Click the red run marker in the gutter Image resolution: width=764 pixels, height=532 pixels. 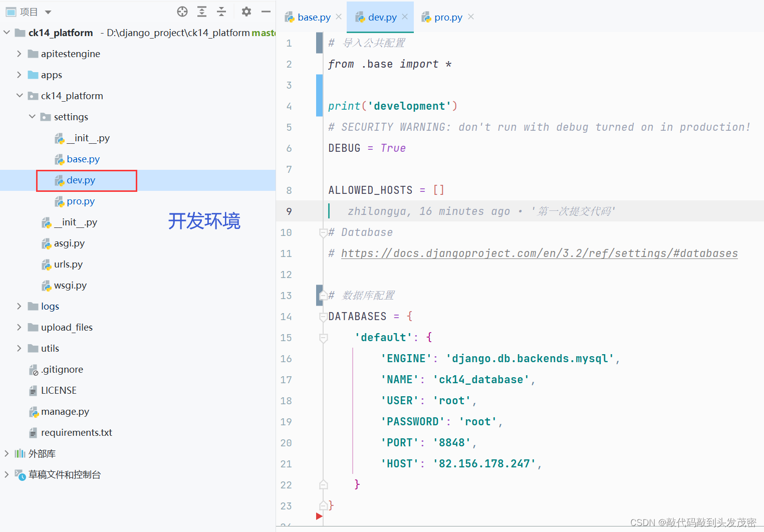click(x=319, y=516)
